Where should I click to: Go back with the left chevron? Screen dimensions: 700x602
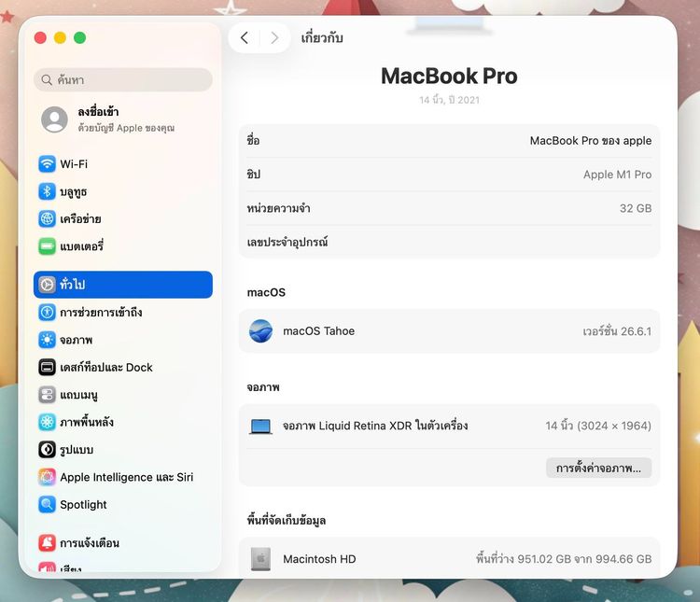(x=245, y=38)
